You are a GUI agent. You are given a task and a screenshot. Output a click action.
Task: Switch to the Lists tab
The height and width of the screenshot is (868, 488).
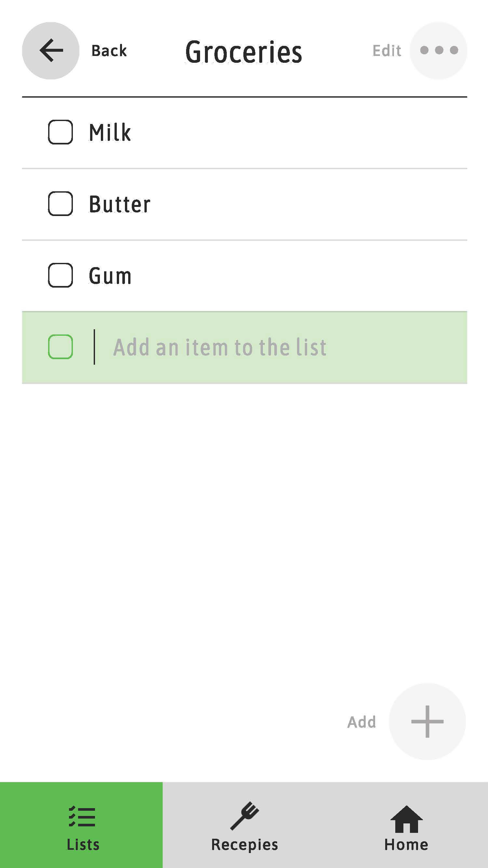pyautogui.click(x=81, y=825)
